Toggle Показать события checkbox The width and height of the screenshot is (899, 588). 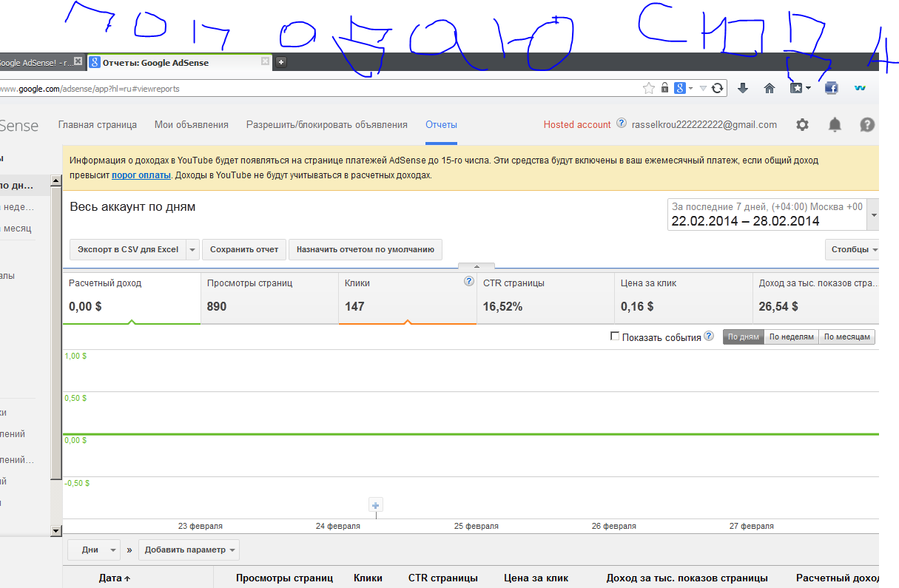tap(615, 336)
